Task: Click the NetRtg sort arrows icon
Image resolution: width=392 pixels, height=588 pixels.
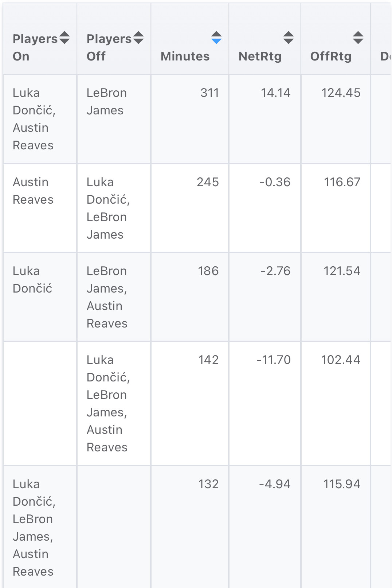Action: (x=289, y=38)
